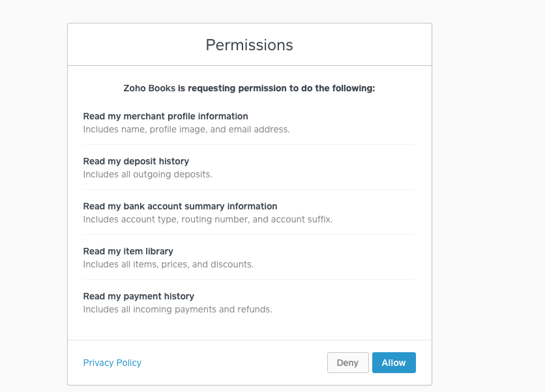Select the footer bar containing the action buttons
545x392 pixels.
[x=248, y=363]
